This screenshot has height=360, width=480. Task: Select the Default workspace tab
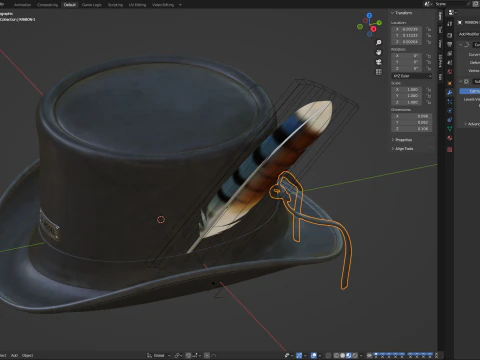(70, 5)
